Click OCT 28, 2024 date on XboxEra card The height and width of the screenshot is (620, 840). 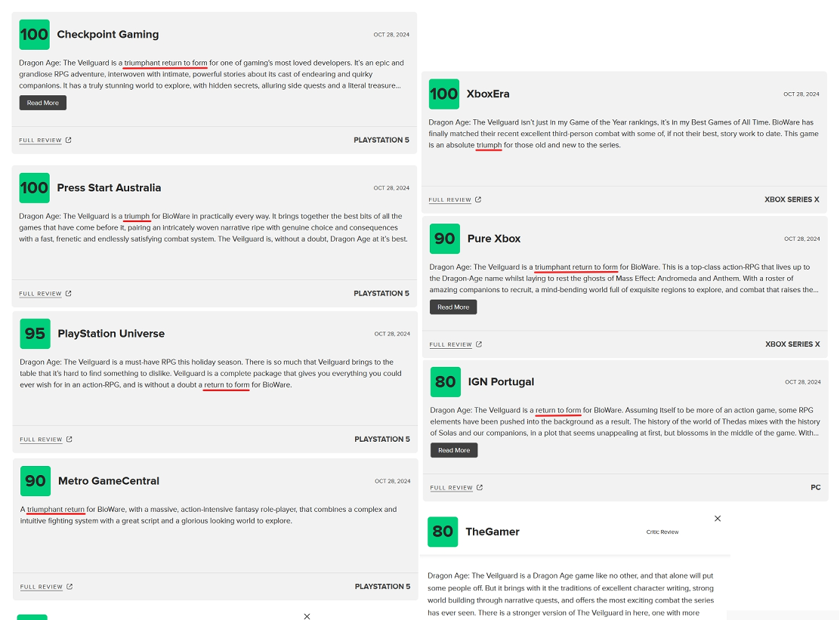801,94
